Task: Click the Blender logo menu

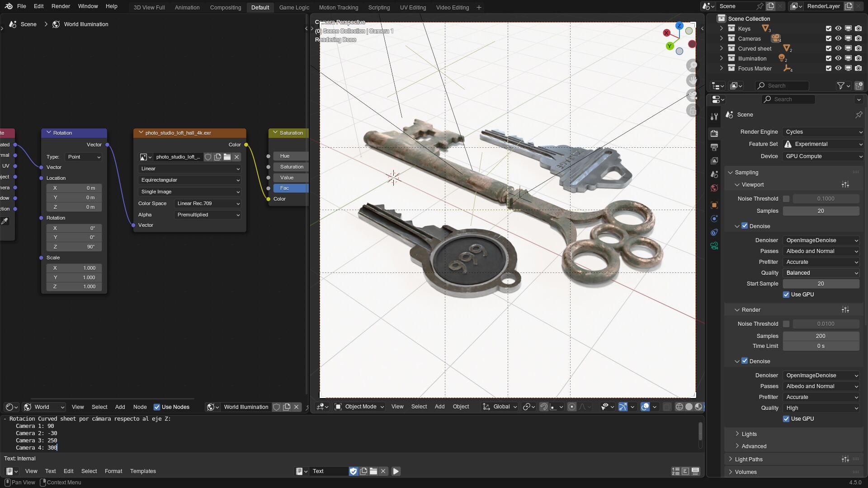Action: tap(9, 6)
